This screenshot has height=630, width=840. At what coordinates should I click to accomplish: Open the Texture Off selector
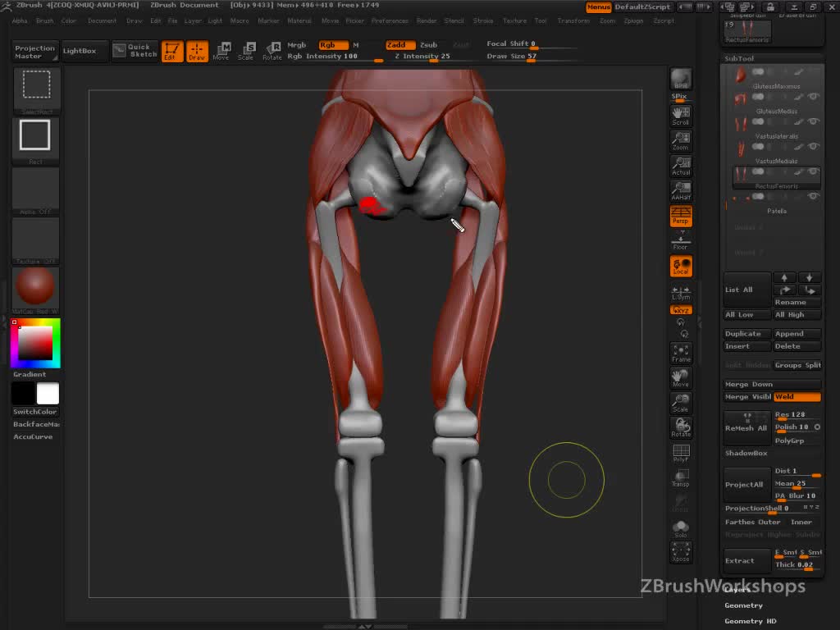tap(36, 240)
